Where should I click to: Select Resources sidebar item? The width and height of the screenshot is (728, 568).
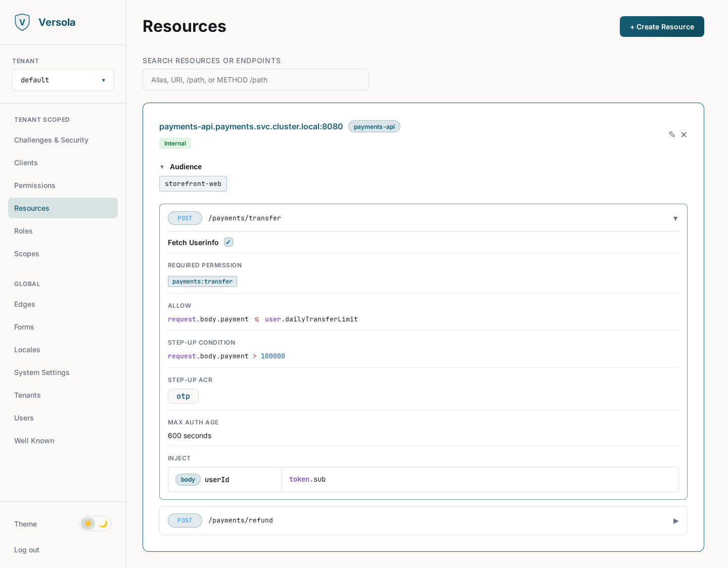[x=63, y=208]
